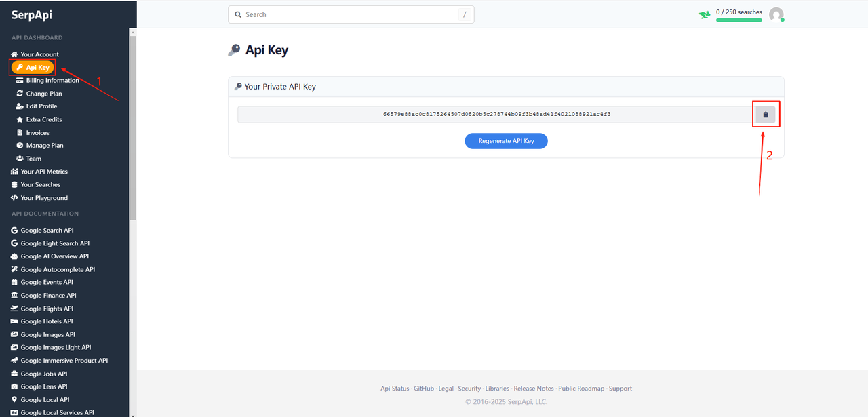
Task: Click the Google Hotels API bed icon
Action: click(14, 321)
